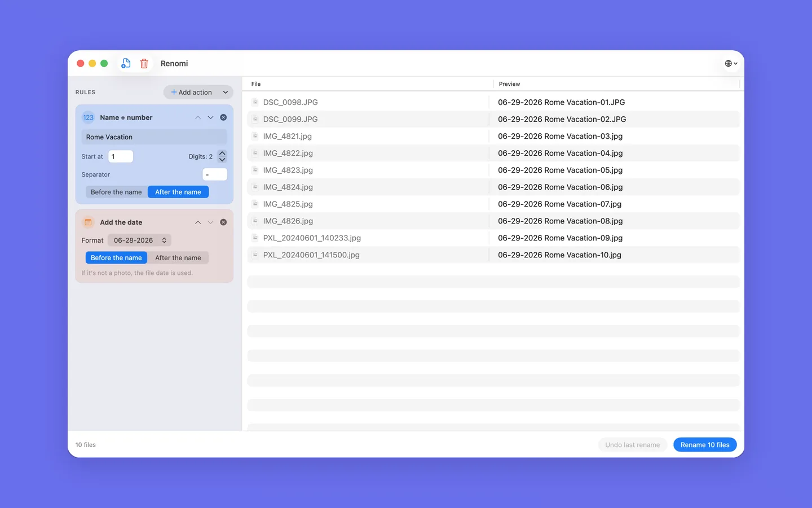Select the IMG_4821.jpg file name

coord(288,136)
